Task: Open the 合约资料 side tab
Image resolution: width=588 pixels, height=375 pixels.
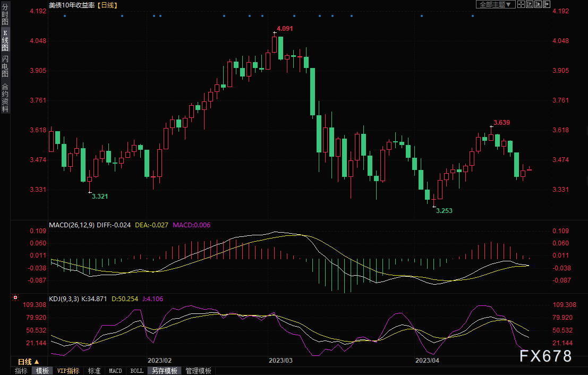Action: (5, 97)
